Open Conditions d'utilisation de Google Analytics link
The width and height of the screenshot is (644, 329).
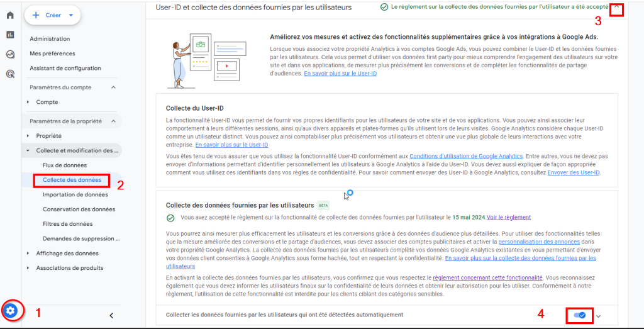[x=466, y=156]
